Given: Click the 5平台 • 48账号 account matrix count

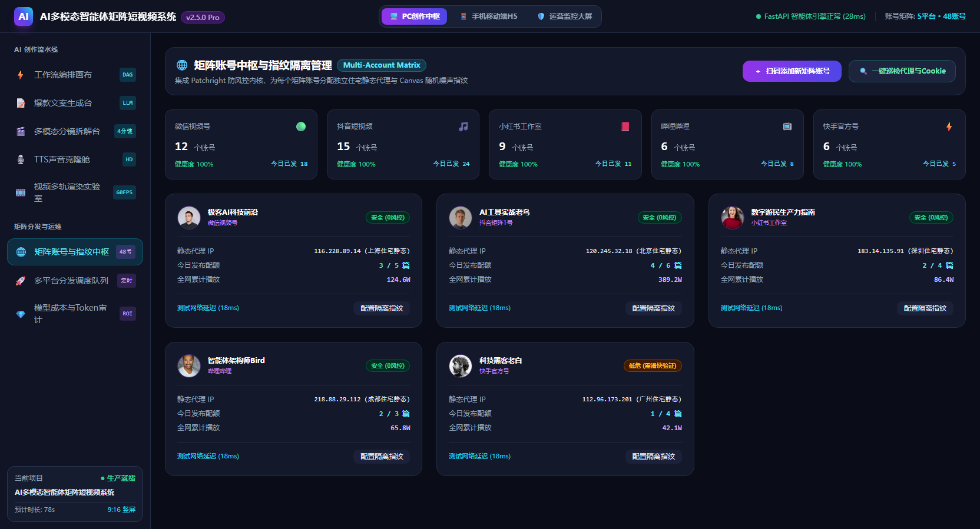Looking at the screenshot, I should click(x=941, y=16).
